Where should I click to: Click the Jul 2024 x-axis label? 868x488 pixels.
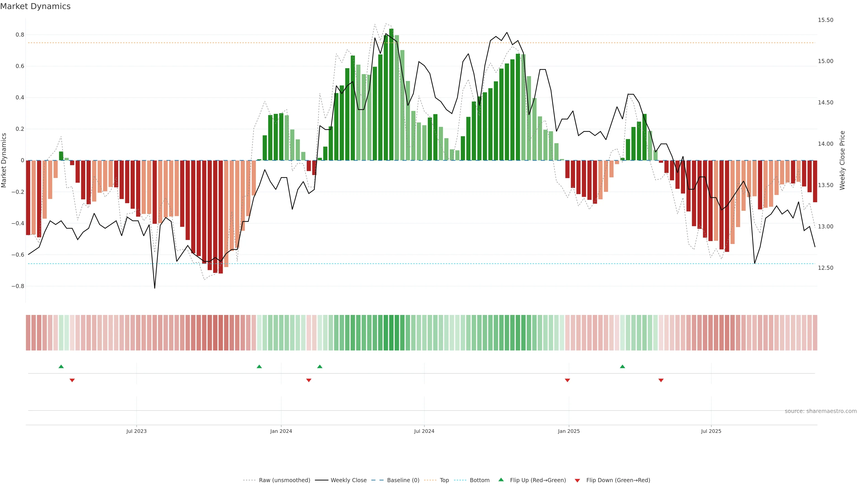click(x=424, y=431)
